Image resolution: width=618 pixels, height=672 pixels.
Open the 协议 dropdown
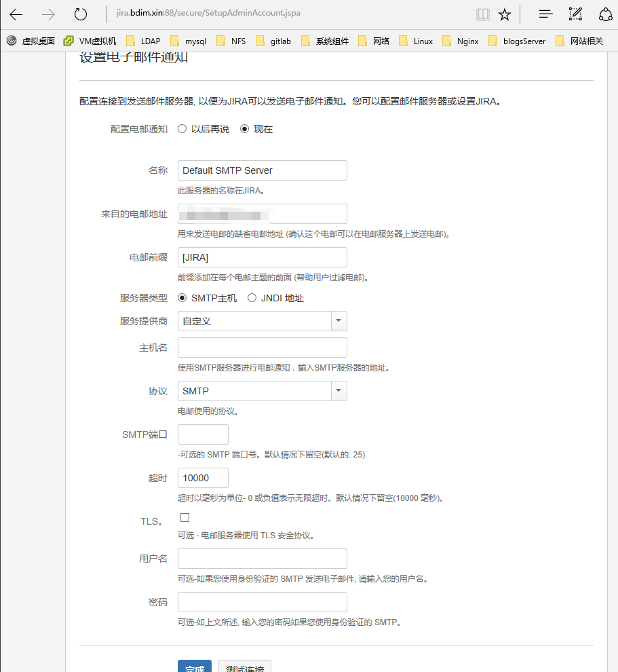point(339,391)
